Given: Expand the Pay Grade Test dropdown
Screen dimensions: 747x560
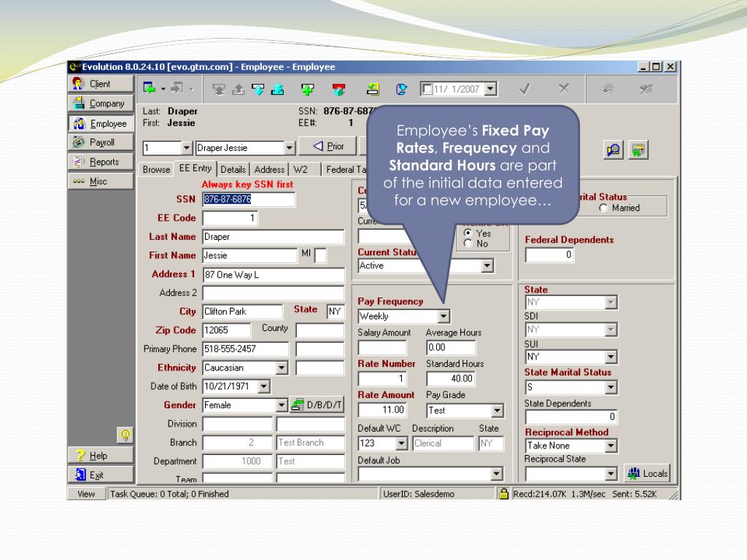Looking at the screenshot, I should (497, 411).
